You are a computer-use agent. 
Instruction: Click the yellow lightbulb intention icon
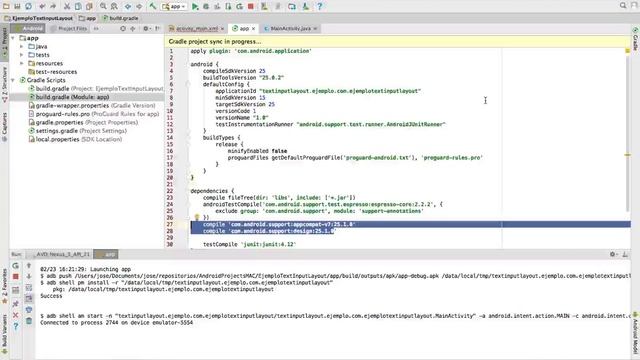click(x=197, y=218)
